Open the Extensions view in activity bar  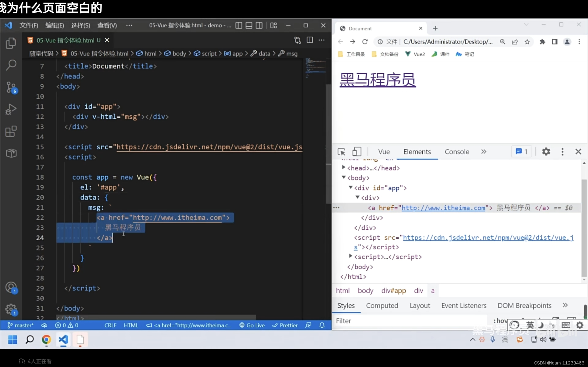tap(11, 131)
